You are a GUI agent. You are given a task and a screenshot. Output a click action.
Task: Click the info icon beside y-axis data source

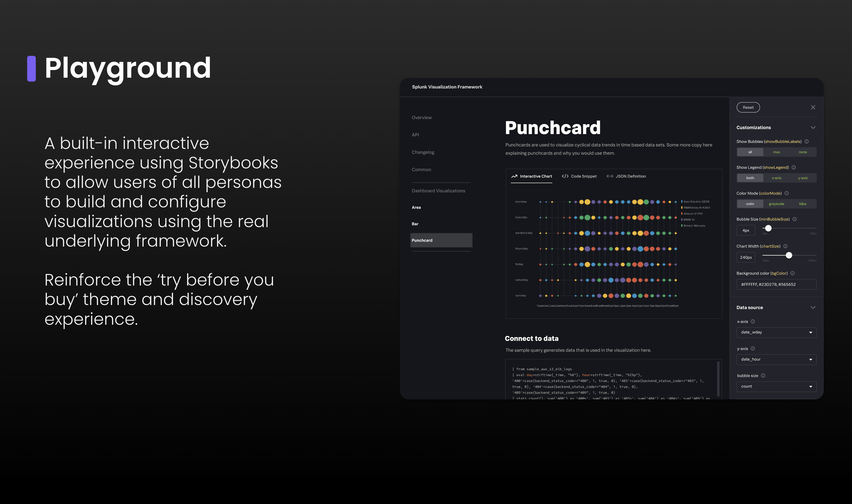[753, 348]
